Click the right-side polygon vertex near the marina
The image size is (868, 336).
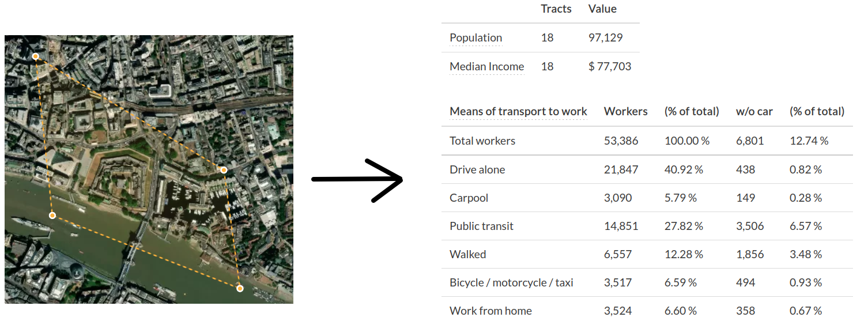pyautogui.click(x=224, y=170)
